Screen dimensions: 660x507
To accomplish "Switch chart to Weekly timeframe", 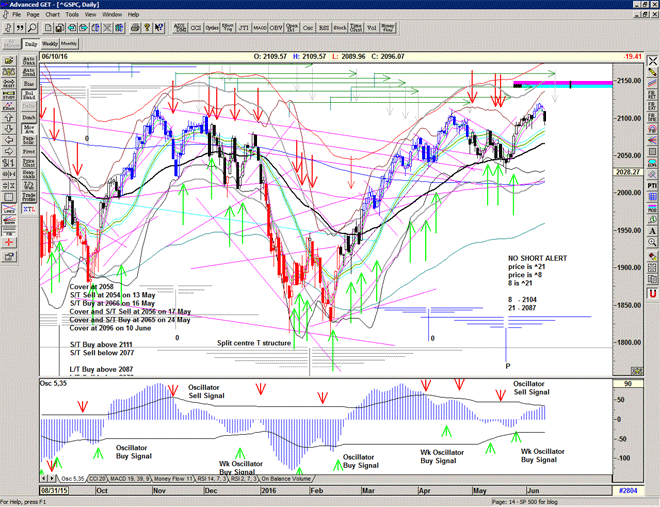I will (x=49, y=44).
